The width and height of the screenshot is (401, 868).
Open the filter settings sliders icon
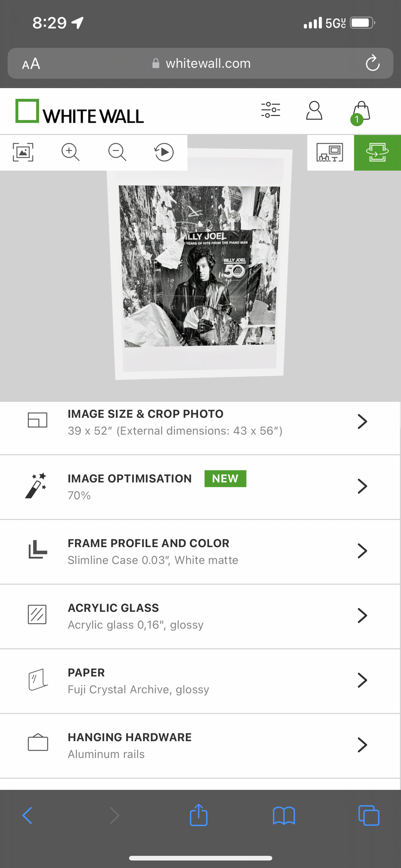(271, 110)
